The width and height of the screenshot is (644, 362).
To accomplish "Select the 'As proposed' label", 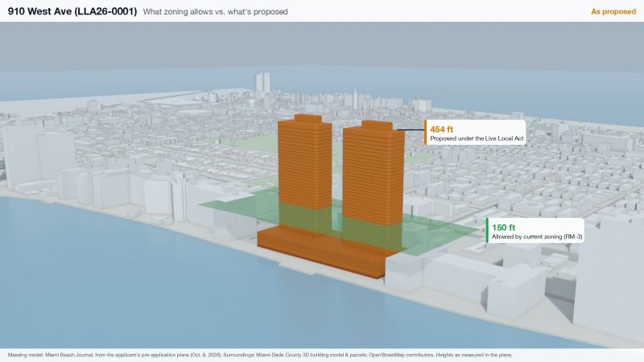I will [x=613, y=12].
